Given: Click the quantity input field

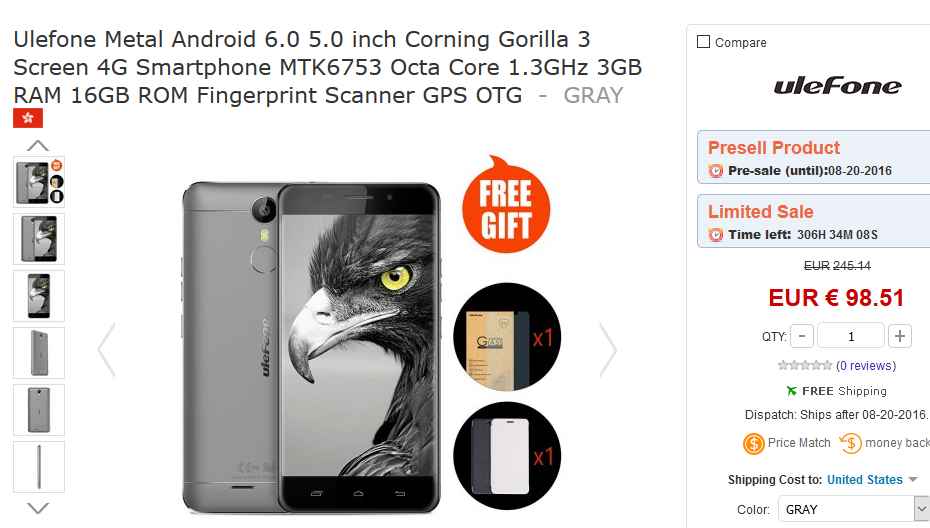Looking at the screenshot, I should point(851,336).
